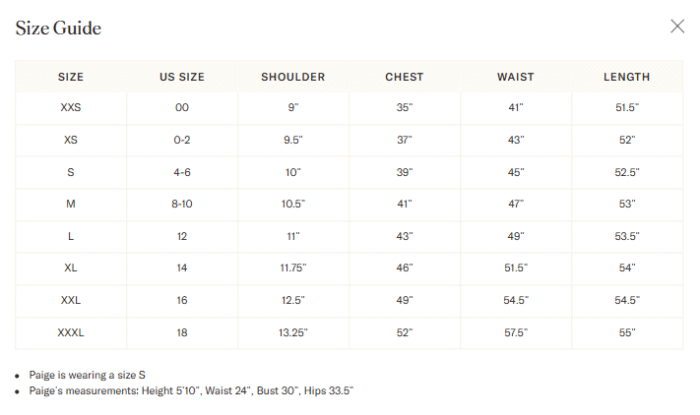Screen dimensions: 700x415
Task: Click the Size Guide heading
Action: pos(58,28)
